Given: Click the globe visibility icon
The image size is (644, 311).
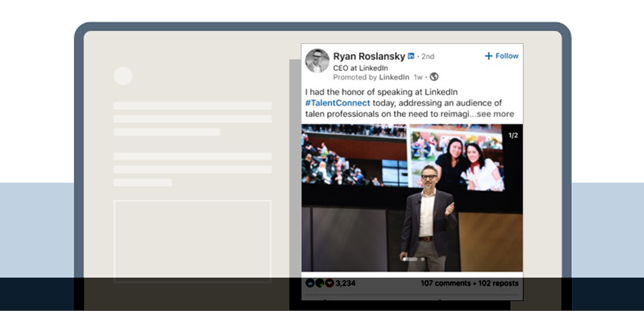Looking at the screenshot, I should coord(433,77).
